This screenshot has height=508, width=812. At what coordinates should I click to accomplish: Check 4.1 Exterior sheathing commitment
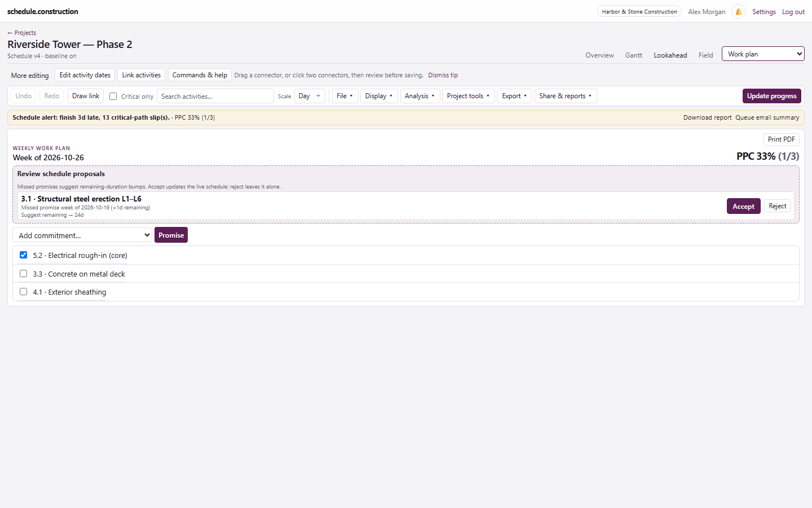coord(23,292)
